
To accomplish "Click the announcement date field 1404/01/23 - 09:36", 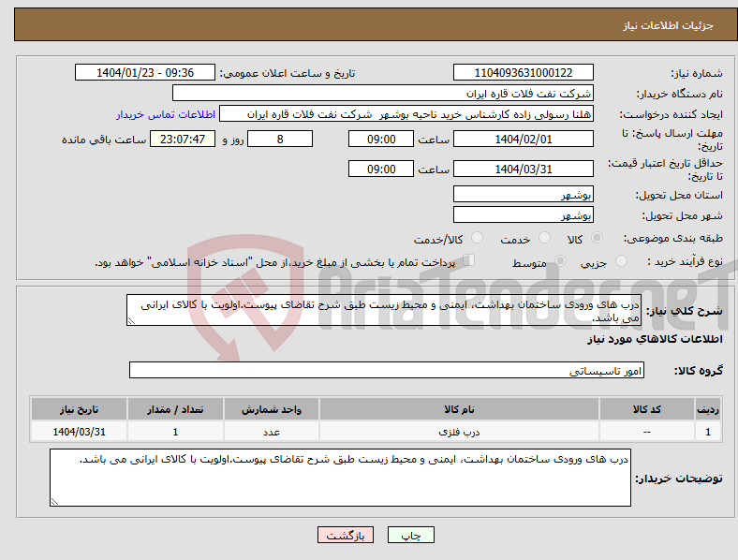I will click(x=145, y=72).
